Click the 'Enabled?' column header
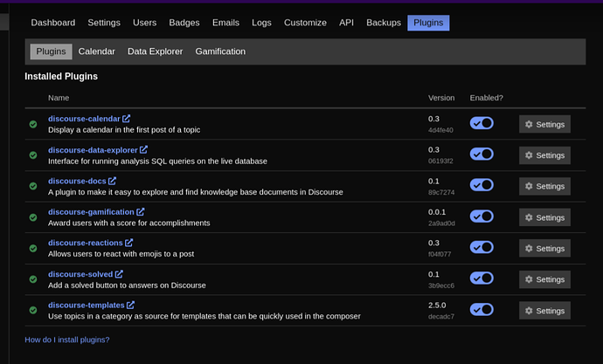The width and height of the screenshot is (603, 364). point(486,98)
